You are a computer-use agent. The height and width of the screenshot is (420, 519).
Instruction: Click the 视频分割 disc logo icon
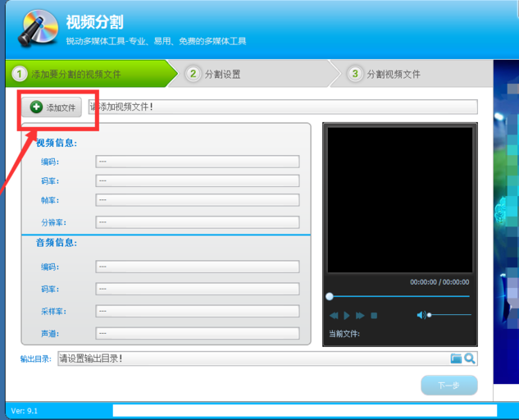[38, 28]
